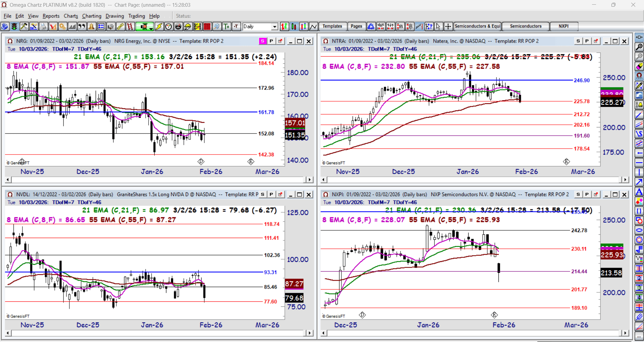
Task: Click the printer icon in toolbar
Action: point(43,26)
